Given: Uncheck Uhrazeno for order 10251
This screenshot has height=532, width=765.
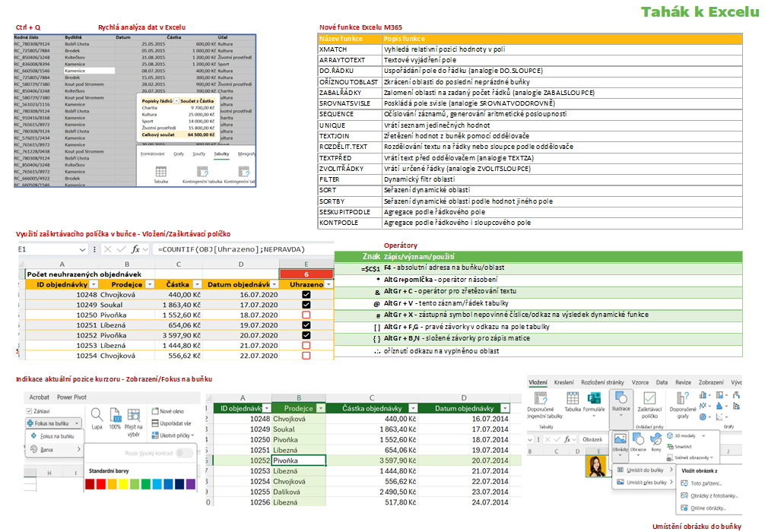Looking at the screenshot, I should (306, 325).
